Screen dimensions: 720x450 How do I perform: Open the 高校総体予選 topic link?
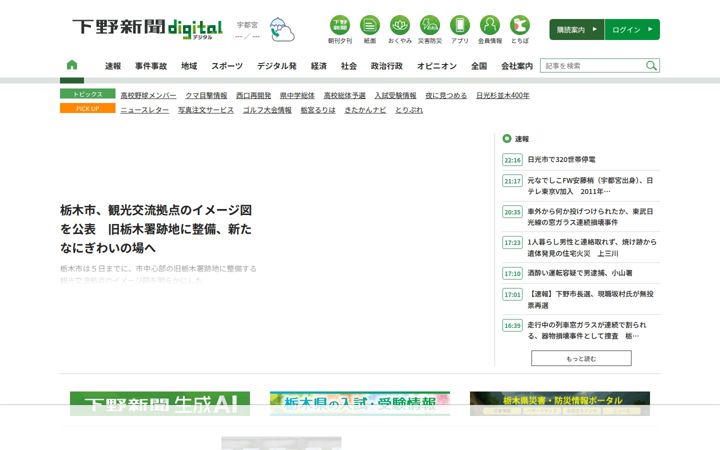[x=344, y=96]
